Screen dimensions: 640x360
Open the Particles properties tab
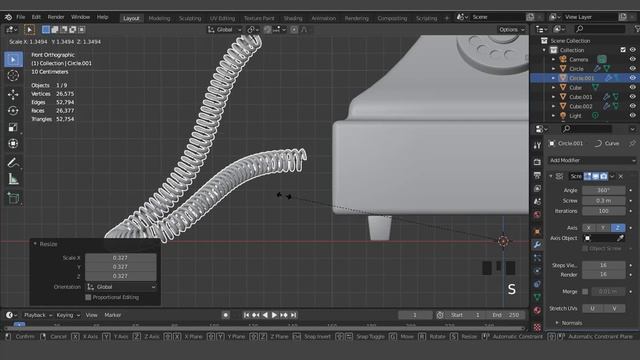[x=537, y=258]
